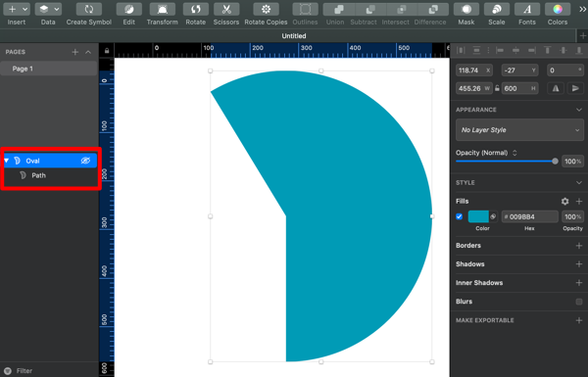The height and width of the screenshot is (377, 588).
Task: Select the Oval layer
Action: [50, 161]
